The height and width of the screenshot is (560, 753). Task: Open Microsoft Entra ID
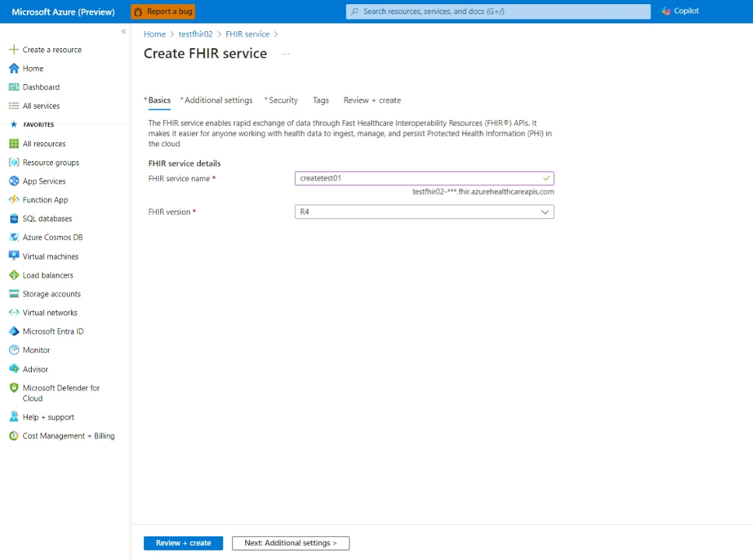53,331
